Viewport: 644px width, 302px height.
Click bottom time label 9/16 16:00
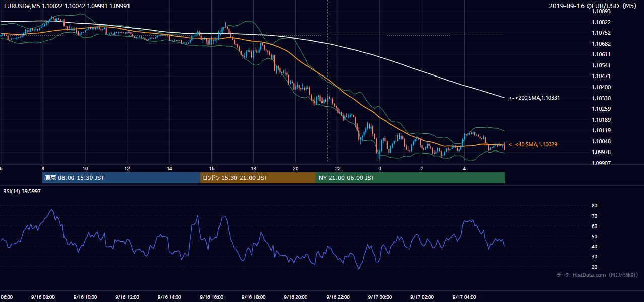pos(211,297)
